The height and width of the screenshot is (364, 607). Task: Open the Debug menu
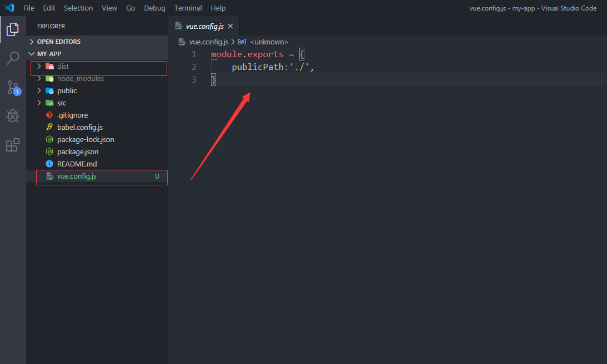pyautogui.click(x=154, y=8)
